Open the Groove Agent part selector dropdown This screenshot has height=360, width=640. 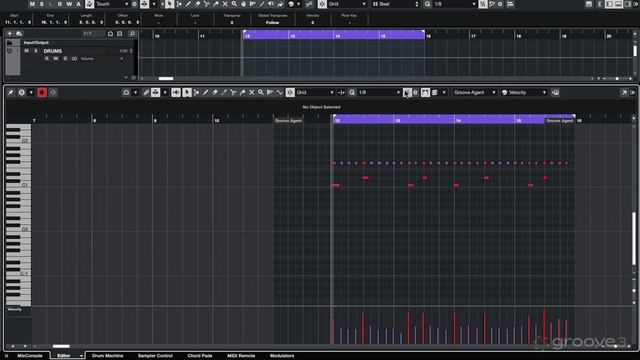point(474,93)
